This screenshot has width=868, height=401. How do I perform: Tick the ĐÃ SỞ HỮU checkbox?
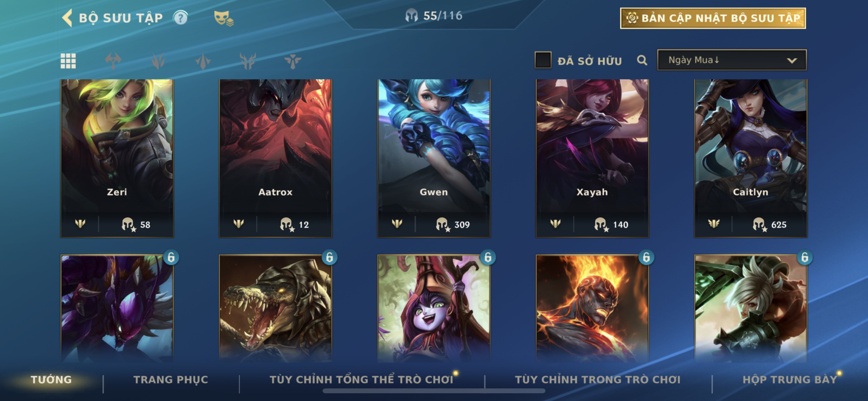[x=543, y=60]
